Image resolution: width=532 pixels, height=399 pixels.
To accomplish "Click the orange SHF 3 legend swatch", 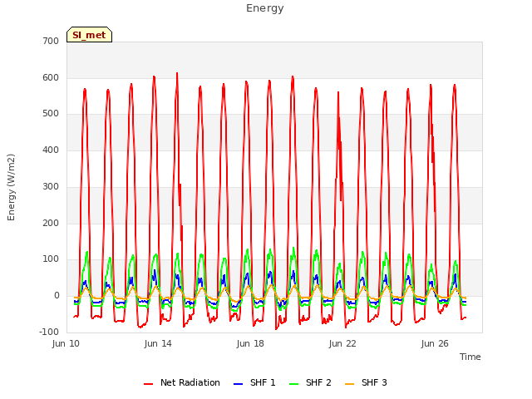I will click(x=349, y=384).
